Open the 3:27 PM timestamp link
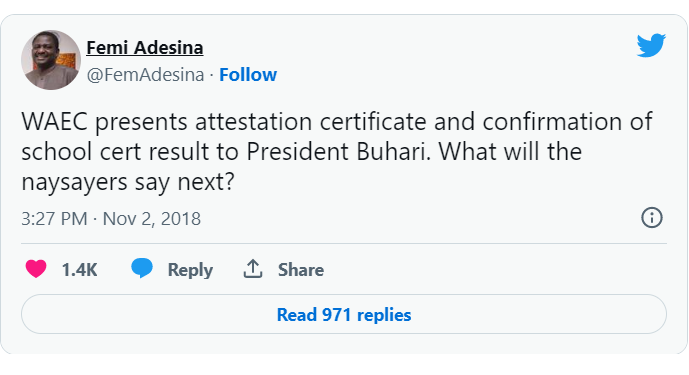The height and width of the screenshot is (375, 689). click(x=54, y=218)
